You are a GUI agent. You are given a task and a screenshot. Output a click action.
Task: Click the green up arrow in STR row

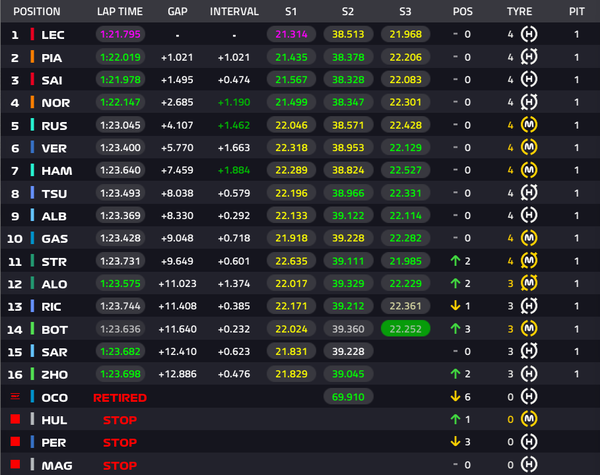(455, 261)
